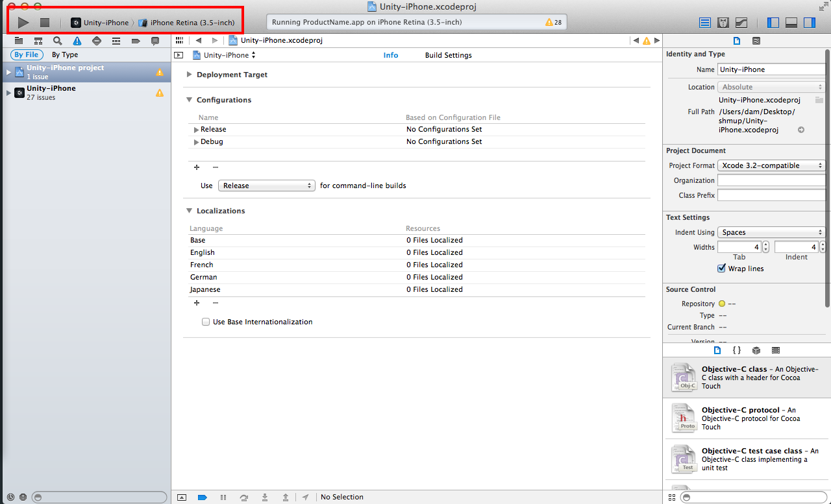Click Unity-iPhone.xcodeproj in the jump bar

(x=276, y=40)
